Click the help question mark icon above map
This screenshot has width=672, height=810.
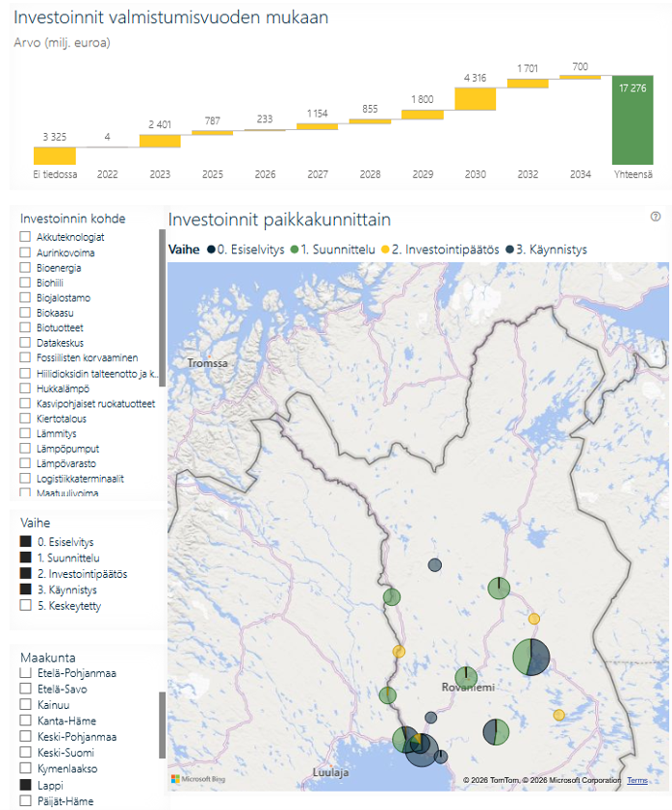655,217
